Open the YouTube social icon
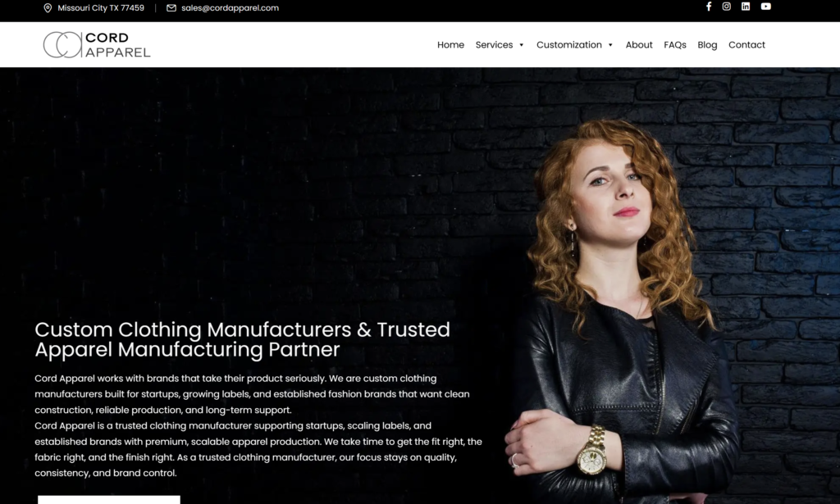The height and width of the screenshot is (504, 840). tap(766, 7)
